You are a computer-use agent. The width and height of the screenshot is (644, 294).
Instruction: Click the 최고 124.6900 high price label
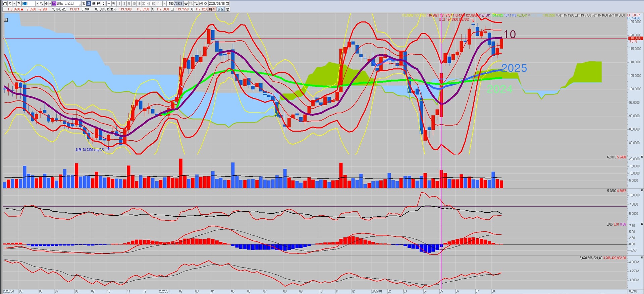click(454, 19)
